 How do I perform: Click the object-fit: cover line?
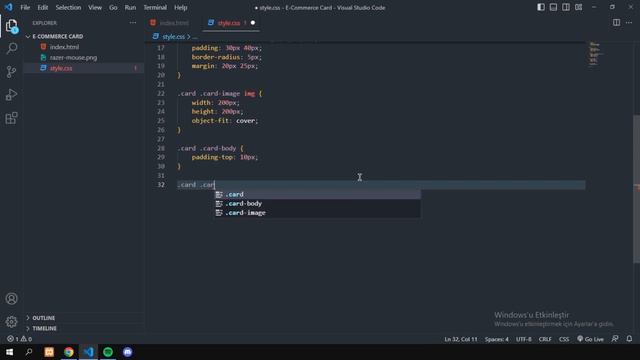coord(224,121)
